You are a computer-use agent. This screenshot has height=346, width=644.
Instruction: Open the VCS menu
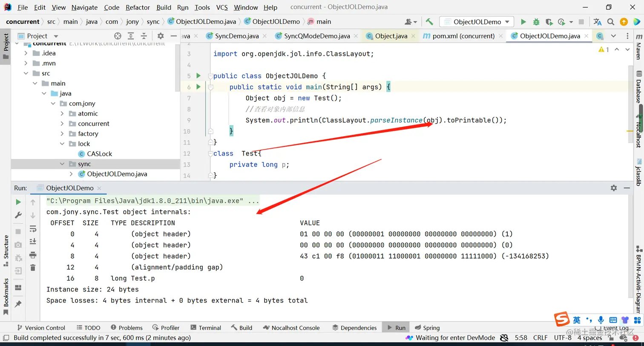click(222, 7)
